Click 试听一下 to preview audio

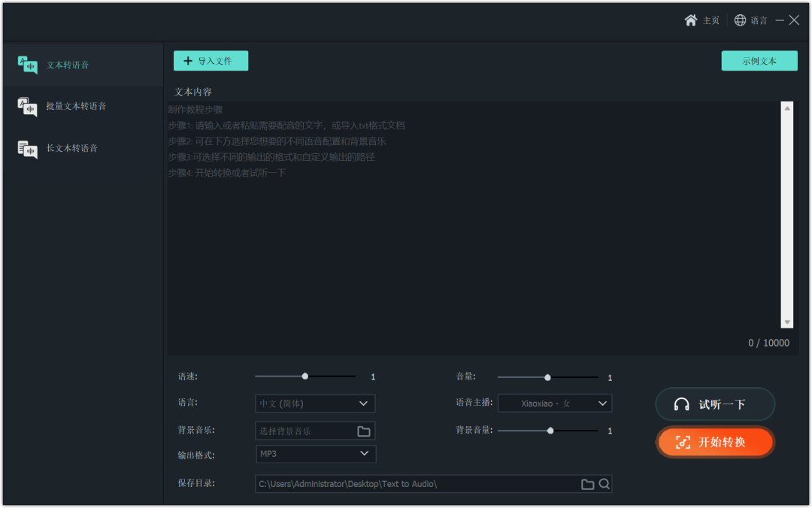click(x=715, y=404)
